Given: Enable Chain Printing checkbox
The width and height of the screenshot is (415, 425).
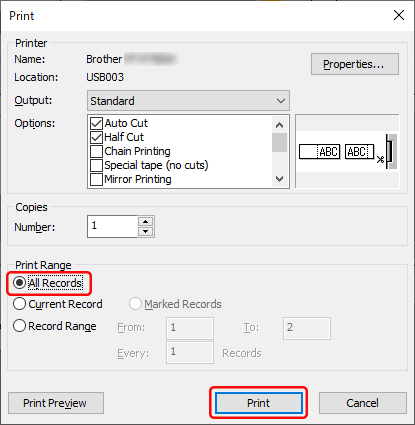Looking at the screenshot, I should (96, 151).
